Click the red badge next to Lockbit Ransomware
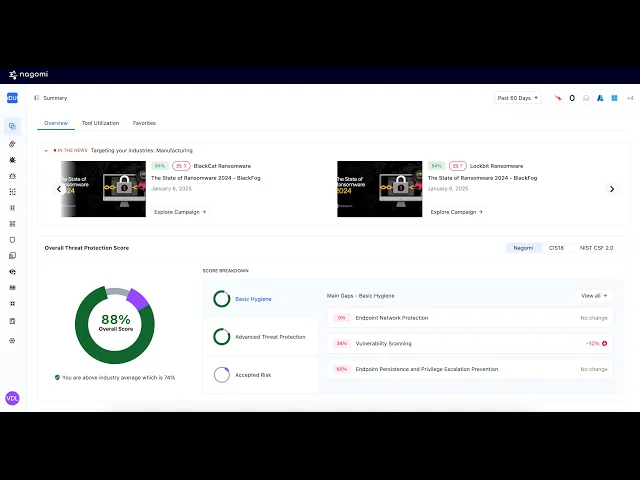Screen dimensions: 640x480 [x=458, y=166]
